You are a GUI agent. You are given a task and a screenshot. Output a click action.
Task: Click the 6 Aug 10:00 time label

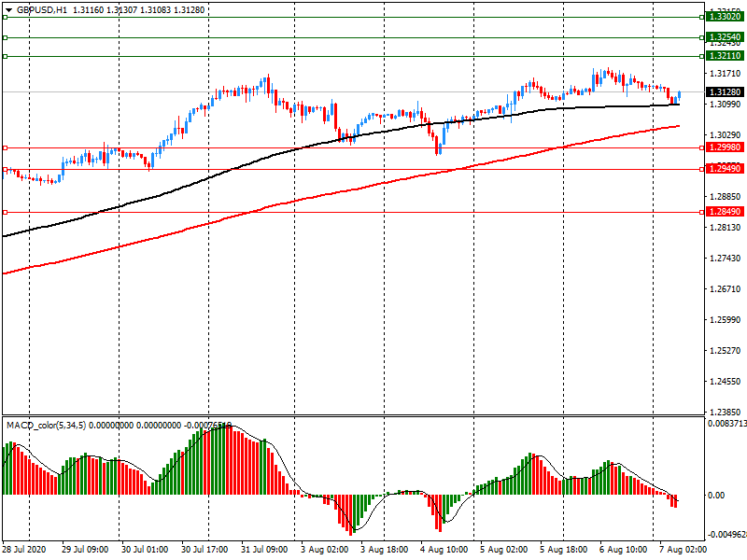click(x=623, y=550)
